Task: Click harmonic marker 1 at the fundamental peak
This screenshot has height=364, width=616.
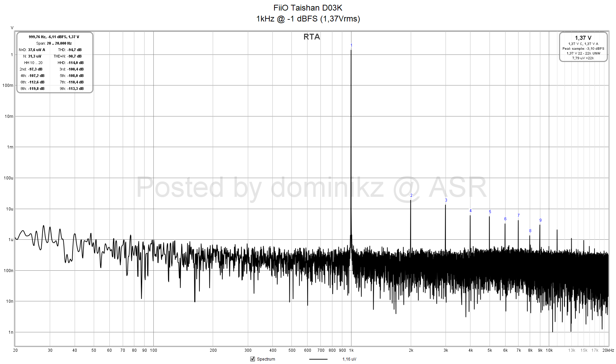Action: 351,45
